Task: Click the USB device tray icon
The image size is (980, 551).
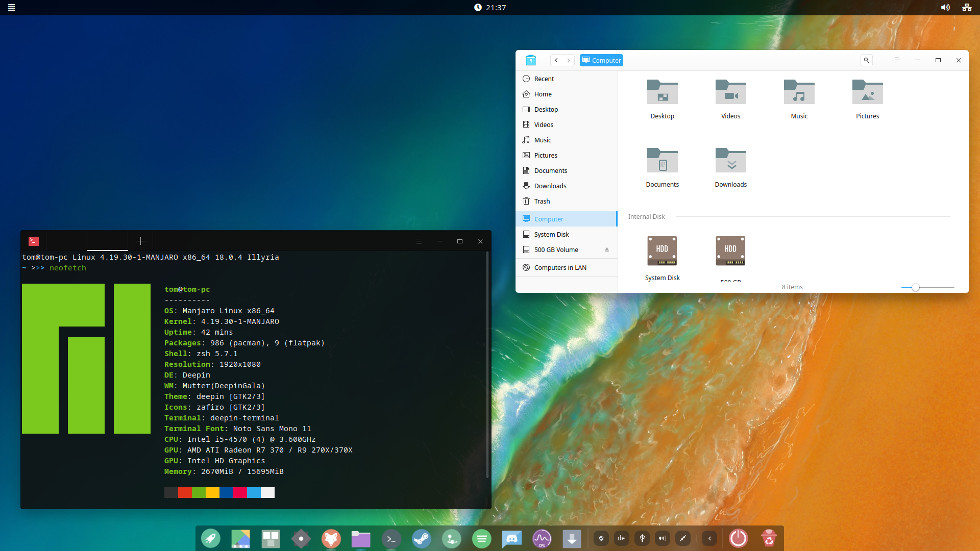Action: (642, 538)
